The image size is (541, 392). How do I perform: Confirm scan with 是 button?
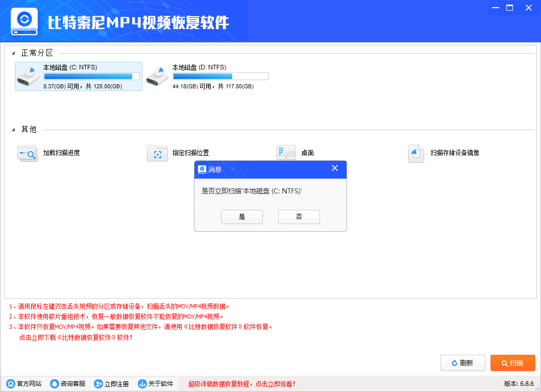point(242,217)
